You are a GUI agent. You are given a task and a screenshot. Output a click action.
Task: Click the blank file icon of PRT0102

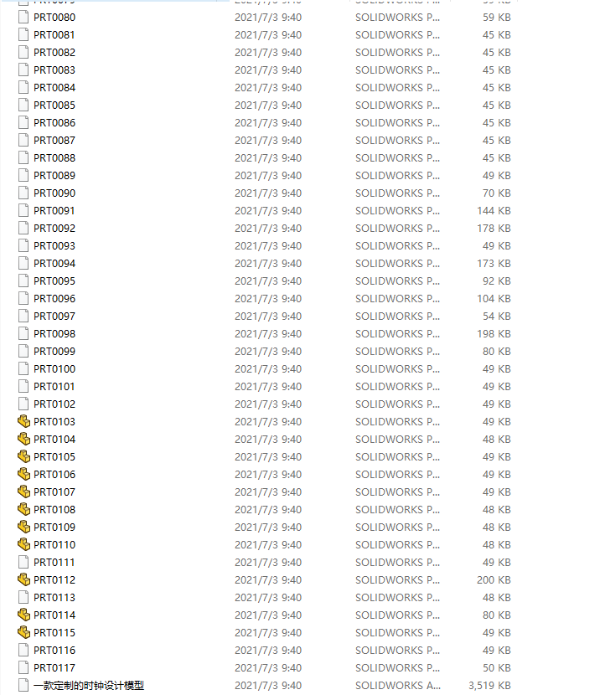coord(23,404)
